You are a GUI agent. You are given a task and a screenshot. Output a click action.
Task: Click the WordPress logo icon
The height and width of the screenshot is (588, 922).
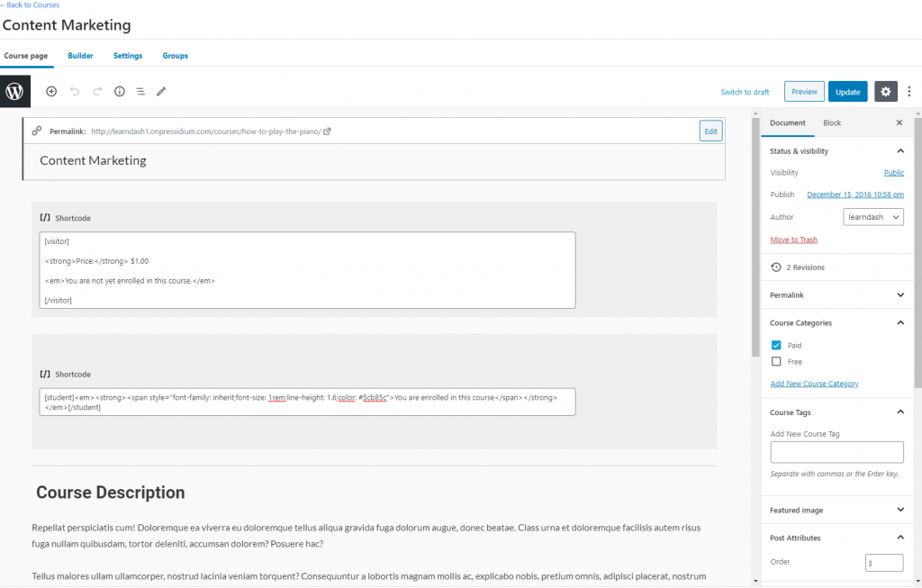coord(14,91)
